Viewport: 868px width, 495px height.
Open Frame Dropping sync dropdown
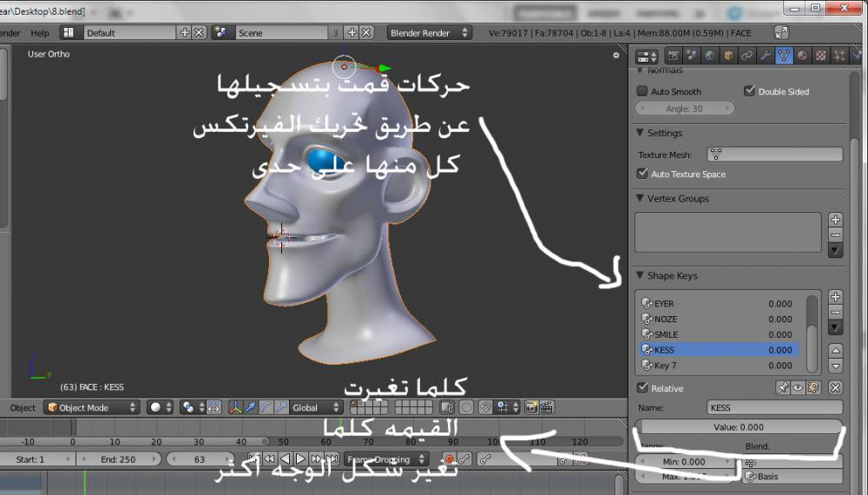(x=386, y=459)
